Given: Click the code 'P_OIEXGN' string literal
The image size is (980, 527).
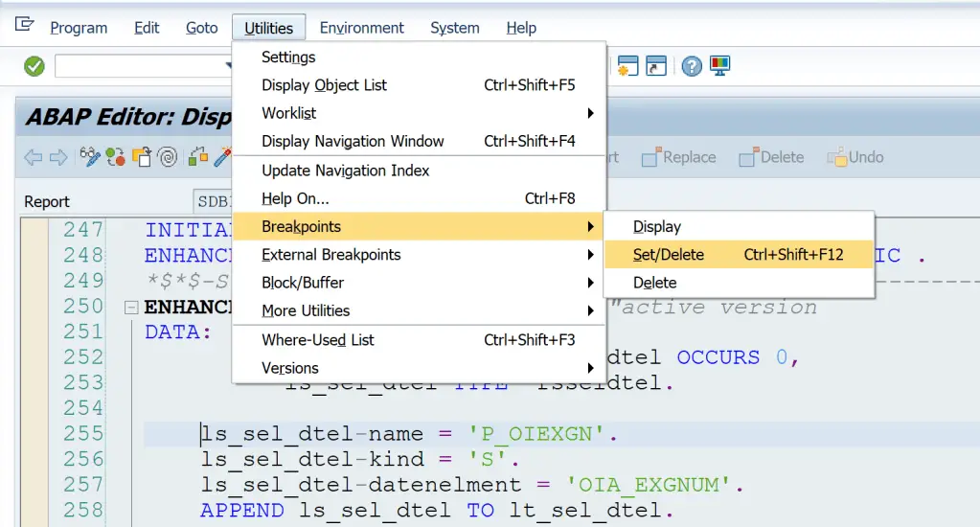Looking at the screenshot, I should tap(536, 434).
